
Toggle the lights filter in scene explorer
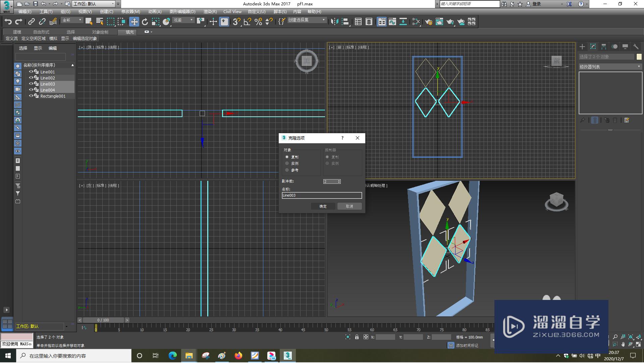point(18,82)
